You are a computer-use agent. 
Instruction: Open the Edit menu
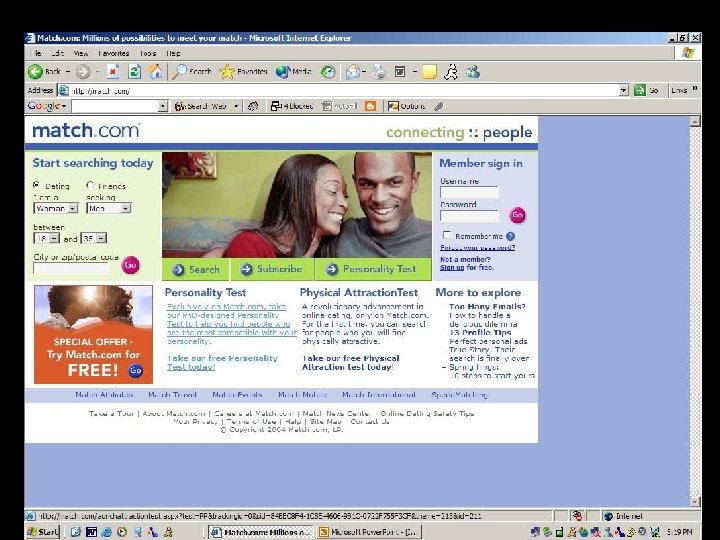click(x=57, y=53)
